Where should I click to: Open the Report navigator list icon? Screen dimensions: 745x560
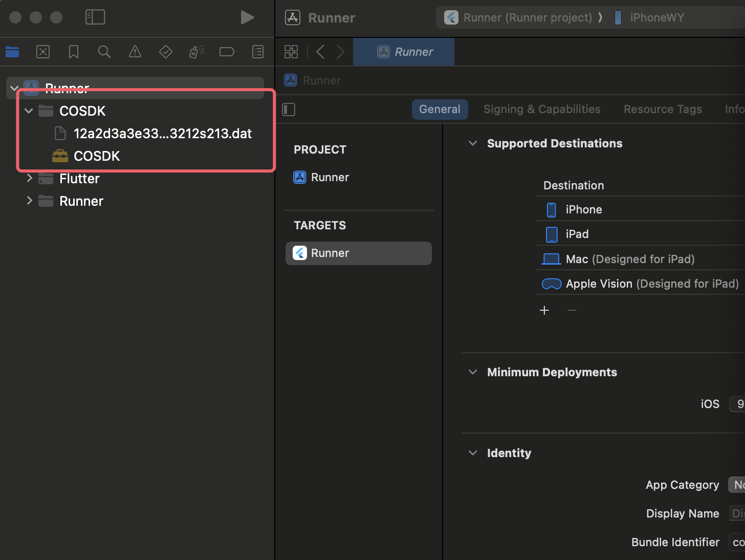(258, 52)
